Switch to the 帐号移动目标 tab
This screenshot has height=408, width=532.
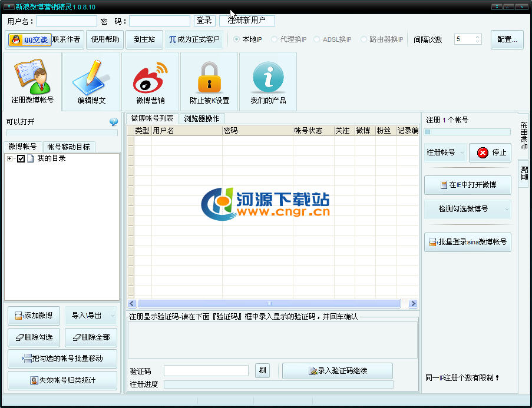(x=68, y=147)
